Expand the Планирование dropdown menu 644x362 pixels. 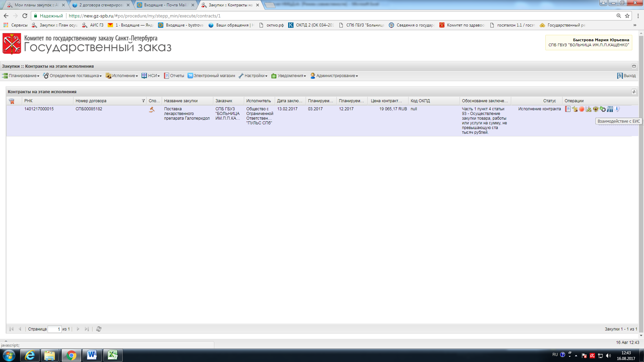23,76
